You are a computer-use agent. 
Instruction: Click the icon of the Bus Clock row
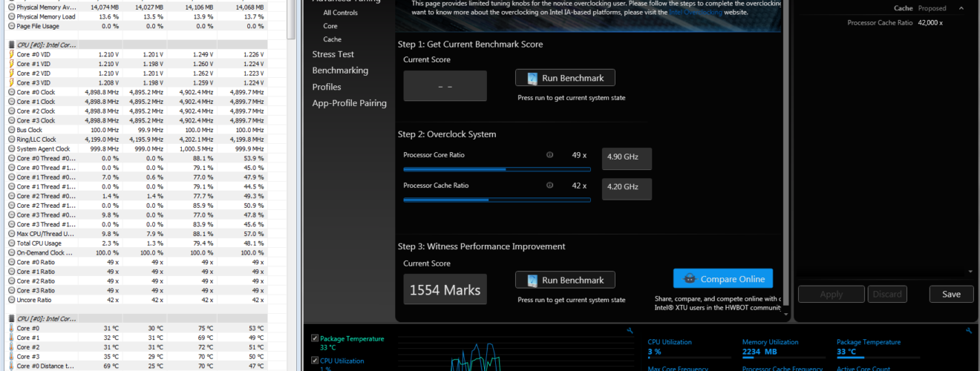10,130
